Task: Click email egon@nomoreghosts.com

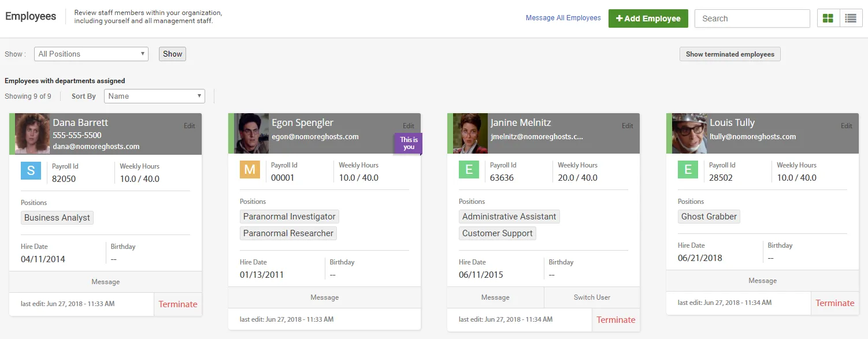Action: [x=316, y=137]
